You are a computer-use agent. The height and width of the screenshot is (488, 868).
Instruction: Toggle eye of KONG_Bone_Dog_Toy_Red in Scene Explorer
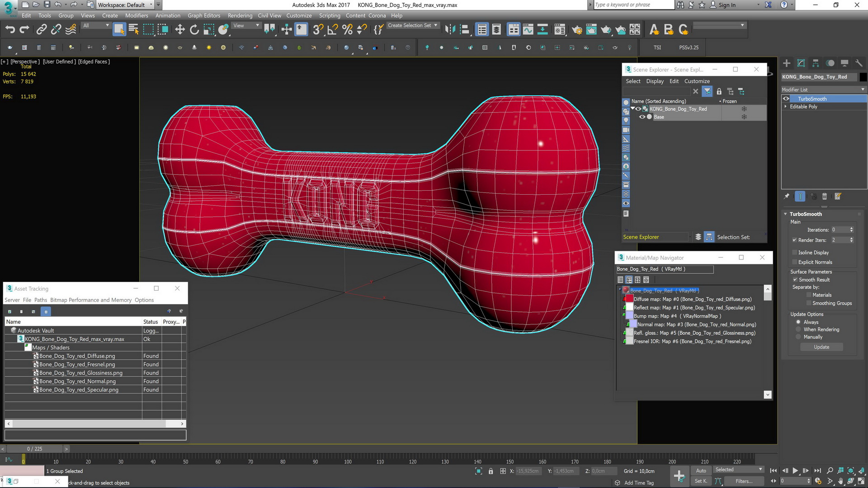pyautogui.click(x=639, y=109)
